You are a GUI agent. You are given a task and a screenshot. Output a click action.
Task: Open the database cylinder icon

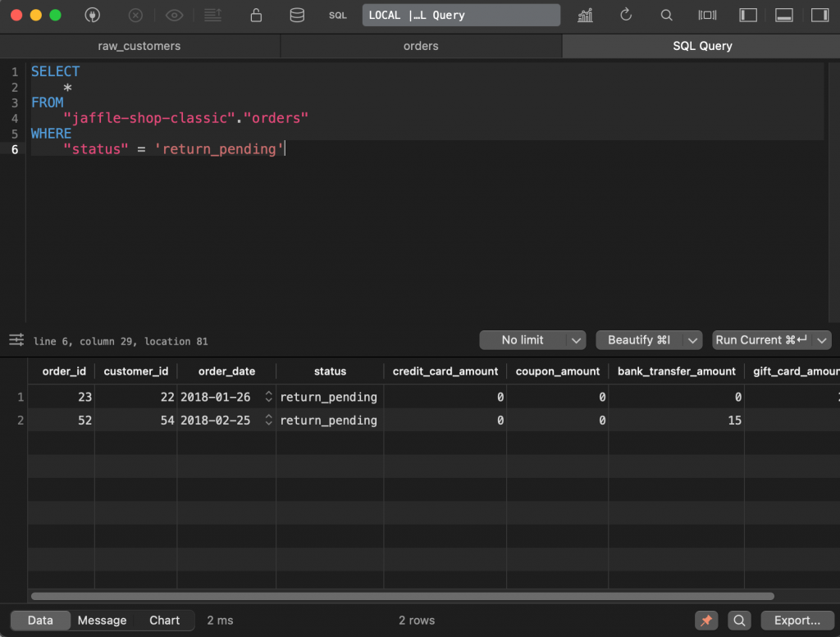pyautogui.click(x=297, y=15)
